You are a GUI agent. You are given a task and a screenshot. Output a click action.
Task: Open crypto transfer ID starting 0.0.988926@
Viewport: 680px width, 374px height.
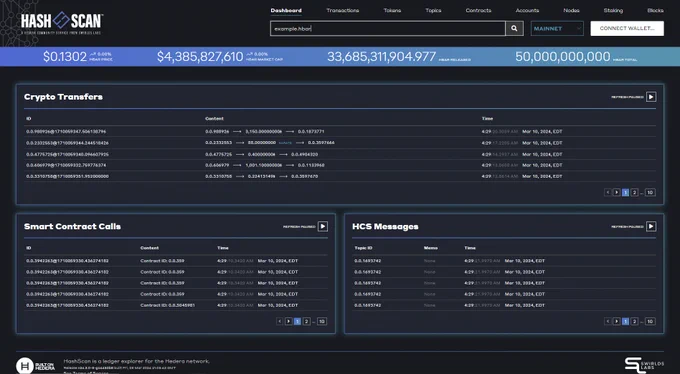pos(66,131)
